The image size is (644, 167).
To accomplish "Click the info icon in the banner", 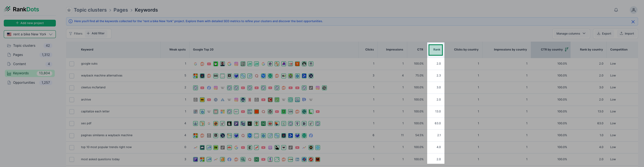I will point(71,21).
